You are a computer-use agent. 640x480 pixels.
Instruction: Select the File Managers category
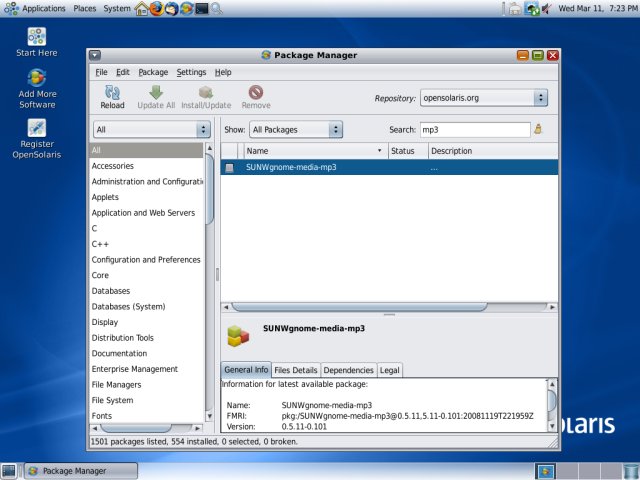(146, 384)
